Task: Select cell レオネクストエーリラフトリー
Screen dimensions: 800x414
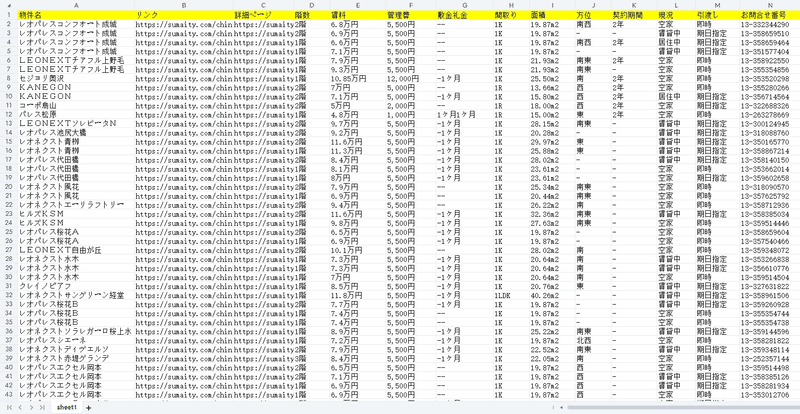Action: [x=76, y=205]
